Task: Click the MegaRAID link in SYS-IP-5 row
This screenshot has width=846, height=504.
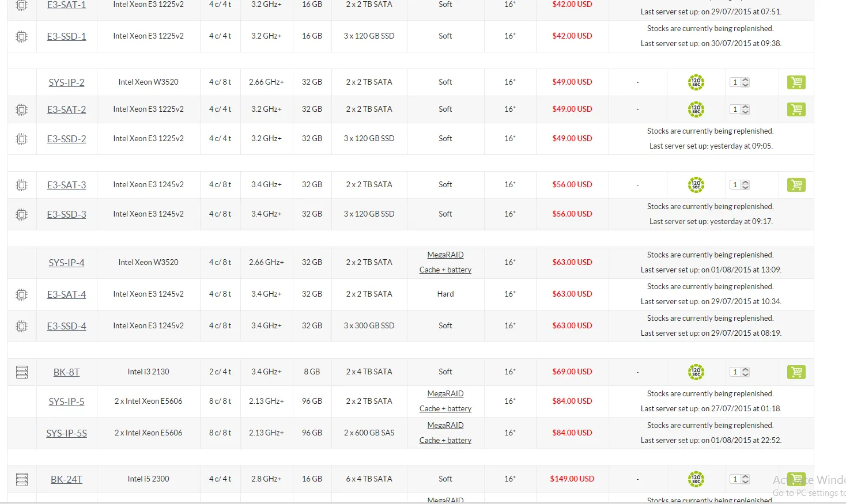Action: point(445,393)
